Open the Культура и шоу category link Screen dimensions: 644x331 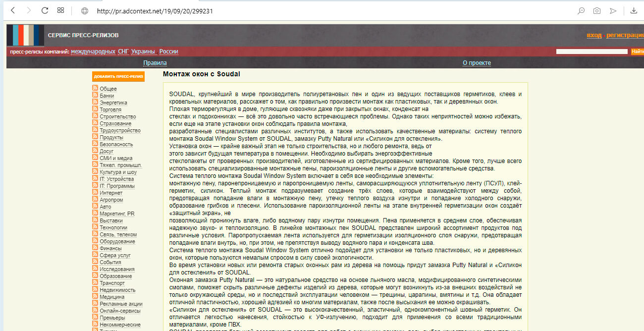click(x=118, y=172)
